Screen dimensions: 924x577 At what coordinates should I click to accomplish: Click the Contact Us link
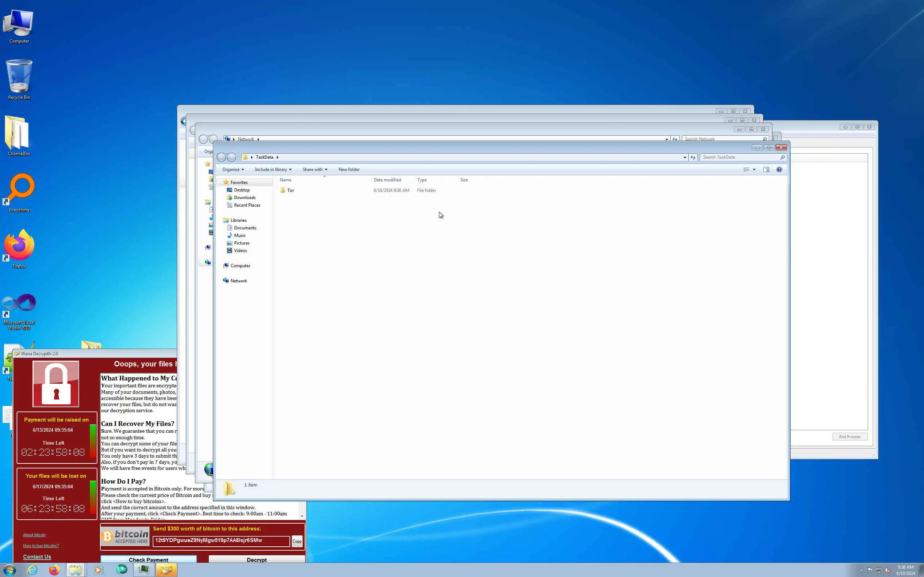click(37, 557)
